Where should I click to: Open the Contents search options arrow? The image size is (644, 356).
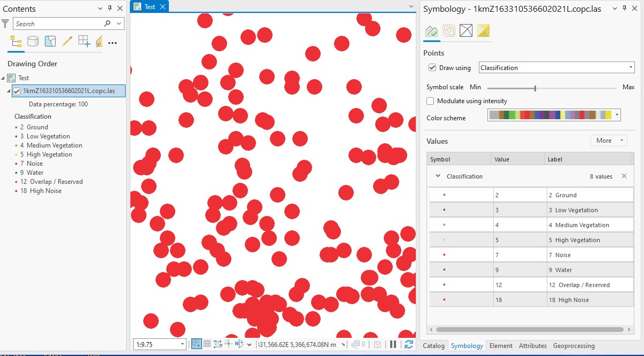(x=119, y=24)
